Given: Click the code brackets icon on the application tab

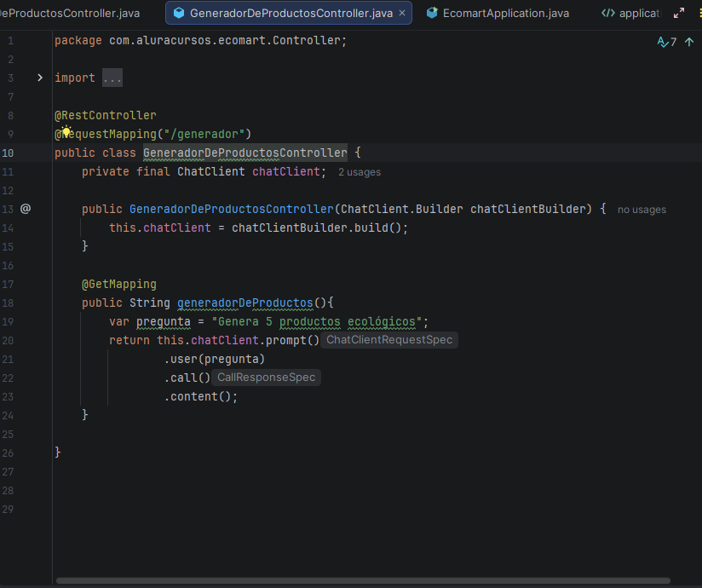Looking at the screenshot, I should pos(607,14).
